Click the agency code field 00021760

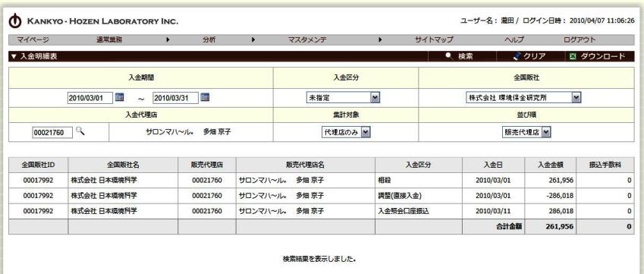pos(52,133)
